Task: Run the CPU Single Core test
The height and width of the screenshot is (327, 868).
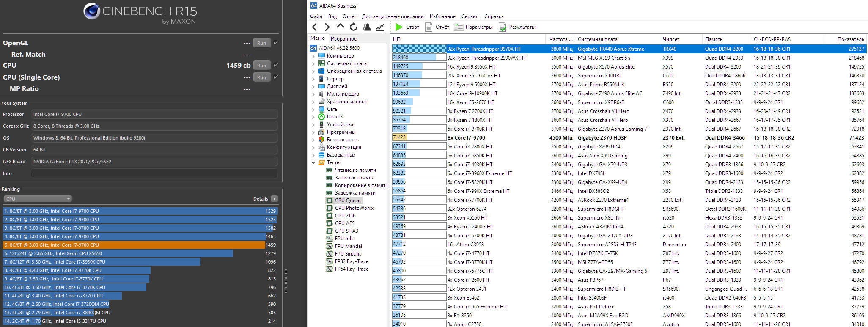Action: 261,77
